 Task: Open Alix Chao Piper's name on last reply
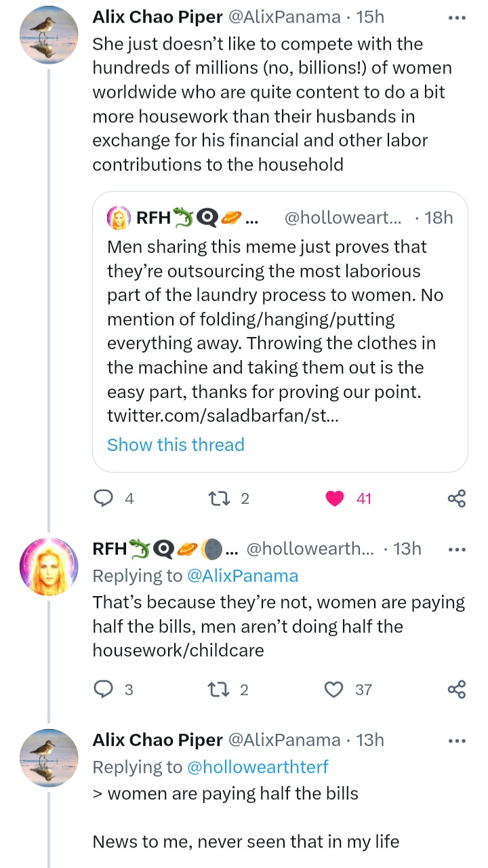tap(157, 739)
